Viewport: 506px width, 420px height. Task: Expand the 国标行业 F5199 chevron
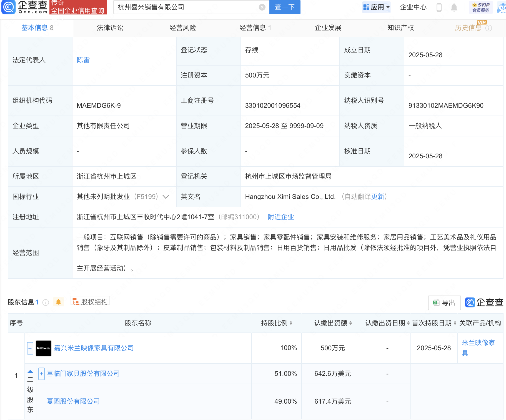(x=166, y=197)
